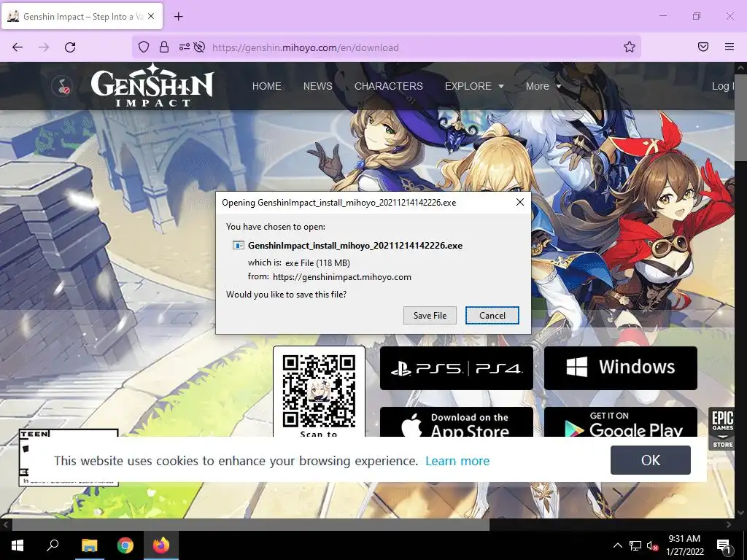
Task: Click the PS5 | PS4 download button
Action: 457,368
